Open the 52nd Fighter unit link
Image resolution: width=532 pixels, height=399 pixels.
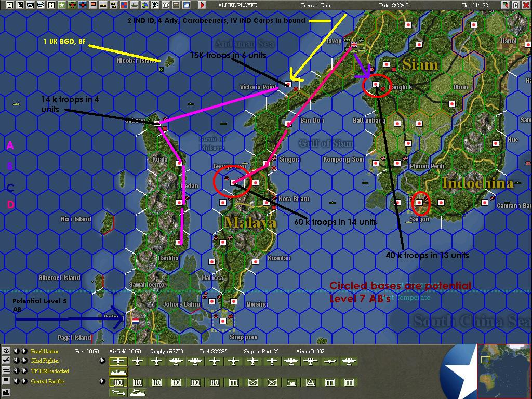(45, 361)
